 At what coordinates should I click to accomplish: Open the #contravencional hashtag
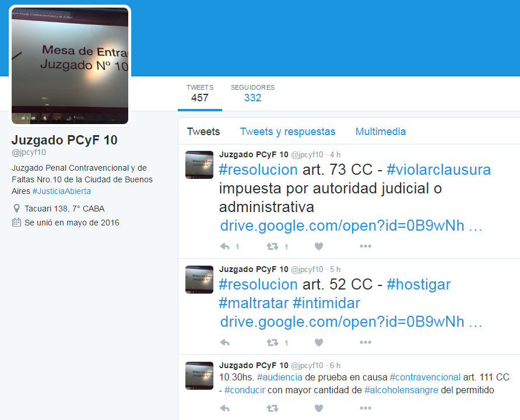[x=425, y=377]
